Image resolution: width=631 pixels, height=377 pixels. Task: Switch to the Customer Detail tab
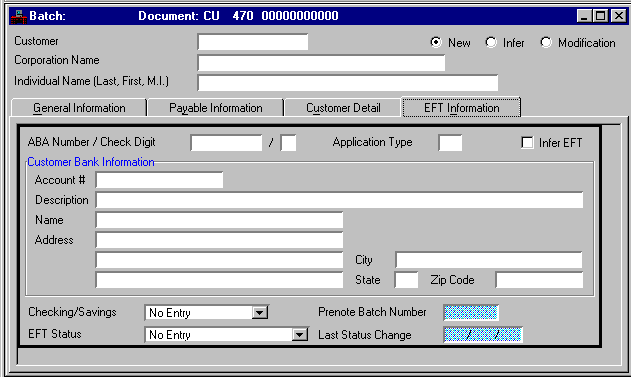point(343,108)
